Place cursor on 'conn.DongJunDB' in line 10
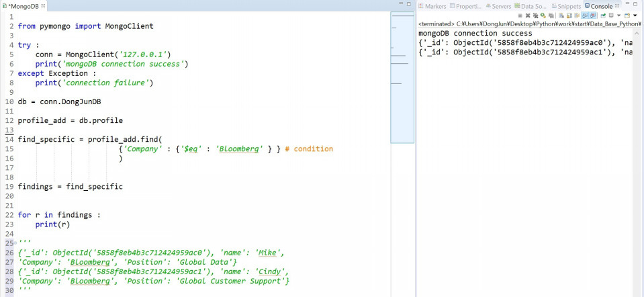Image resolution: width=644 pixels, height=297 pixels. (71, 101)
